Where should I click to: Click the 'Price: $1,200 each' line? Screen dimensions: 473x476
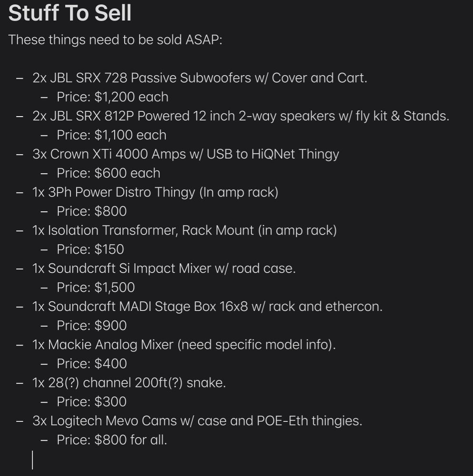[x=112, y=97]
